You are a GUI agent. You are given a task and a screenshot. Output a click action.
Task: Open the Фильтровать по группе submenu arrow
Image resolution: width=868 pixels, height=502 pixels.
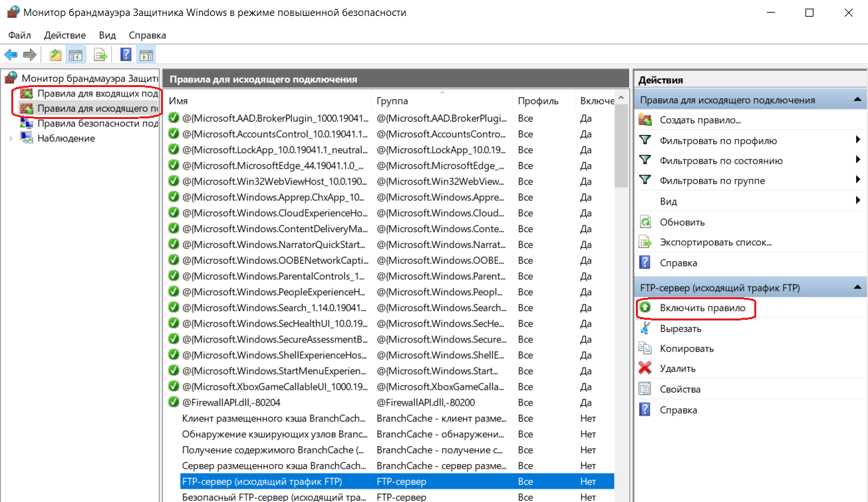pos(858,180)
